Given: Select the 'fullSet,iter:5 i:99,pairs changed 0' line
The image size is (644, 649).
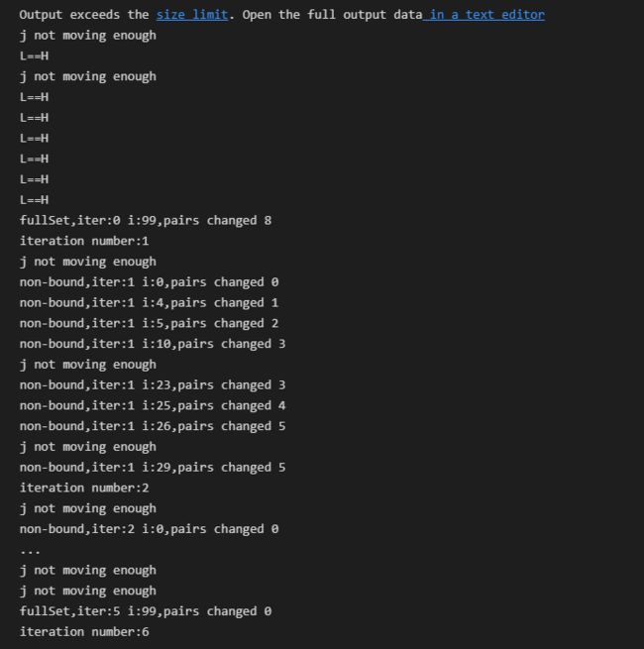Looking at the screenshot, I should pyautogui.click(x=146, y=611).
